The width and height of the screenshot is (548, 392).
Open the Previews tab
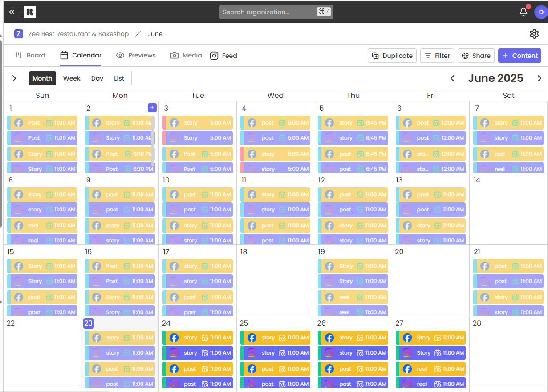coord(136,55)
